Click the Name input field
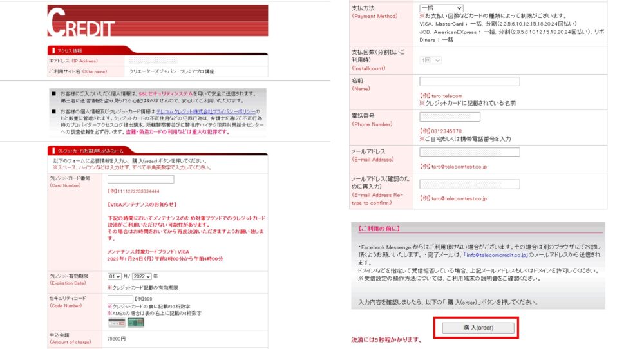The width and height of the screenshot is (644, 349). [469, 81]
